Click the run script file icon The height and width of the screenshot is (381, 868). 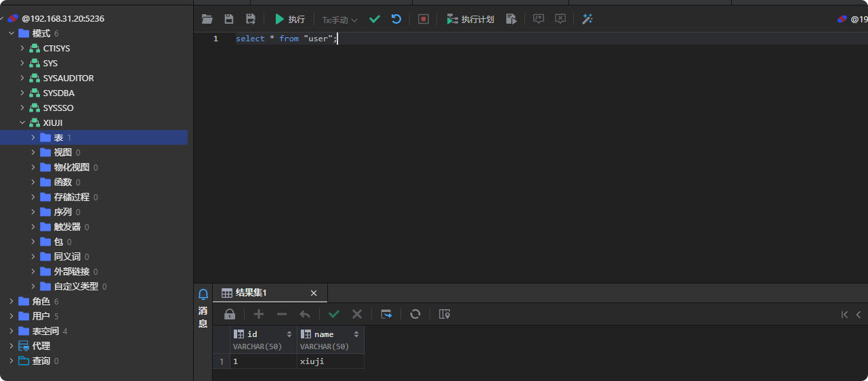click(512, 19)
